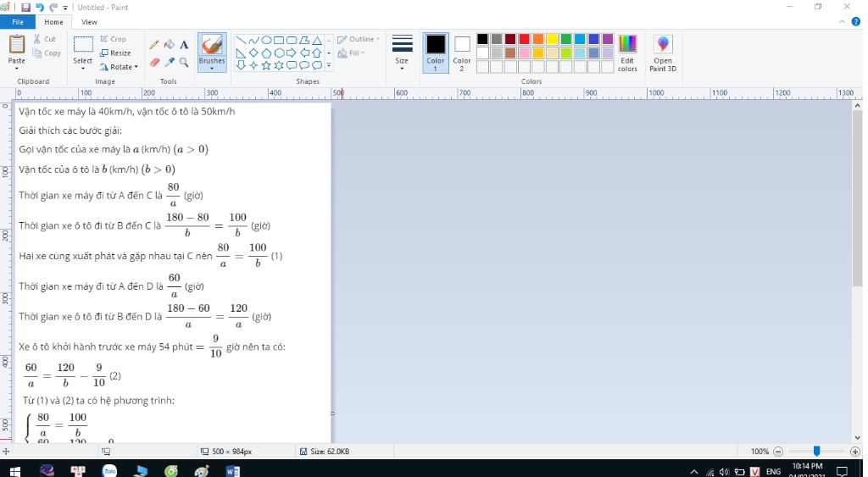Image resolution: width=868 pixels, height=477 pixels.
Task: Click the Crop button
Action: click(x=114, y=39)
